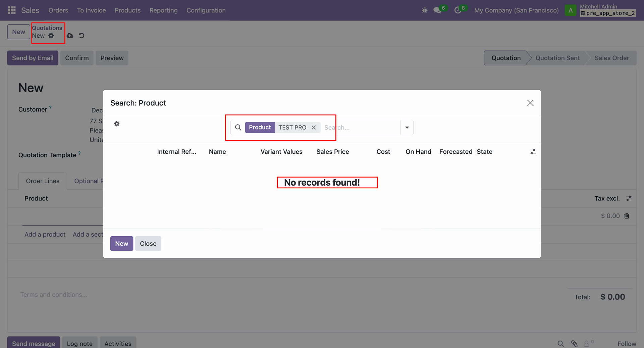Open the To Invoice menu

pos(92,10)
